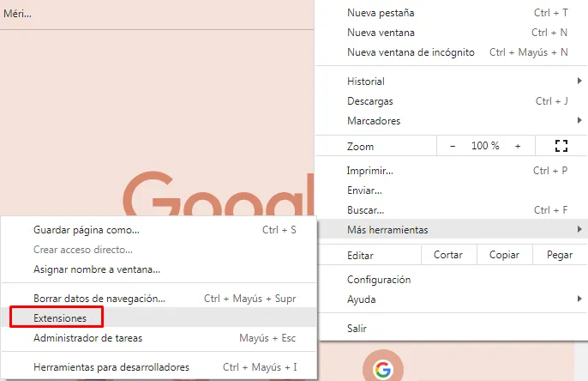Choose Guardar página como...
Screen dimensions: 588x381
pos(159,230)
